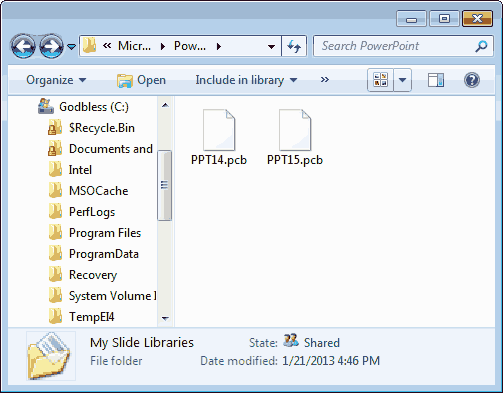Screen dimensions: 503x393
Task: Expand arrow after Pow... breadcrumb
Action: click(x=219, y=46)
